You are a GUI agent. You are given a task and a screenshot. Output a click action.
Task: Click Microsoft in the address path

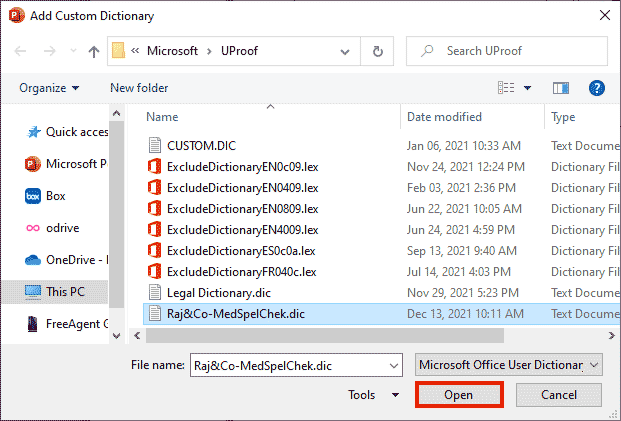tap(172, 51)
